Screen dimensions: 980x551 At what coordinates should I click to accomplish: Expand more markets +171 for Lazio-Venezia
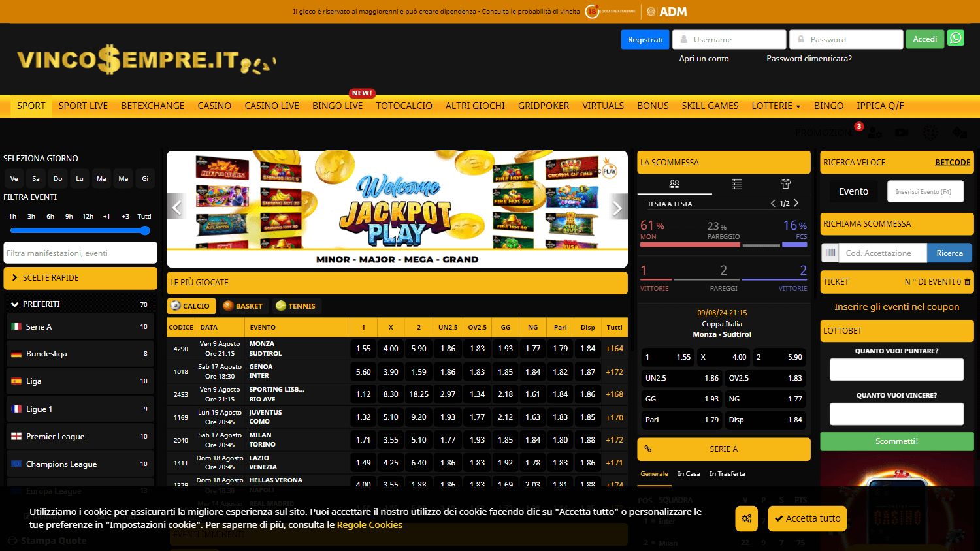click(x=614, y=463)
